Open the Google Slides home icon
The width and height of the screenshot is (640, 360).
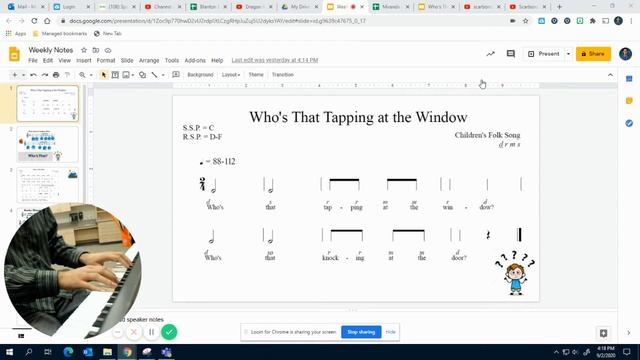[x=14, y=54]
